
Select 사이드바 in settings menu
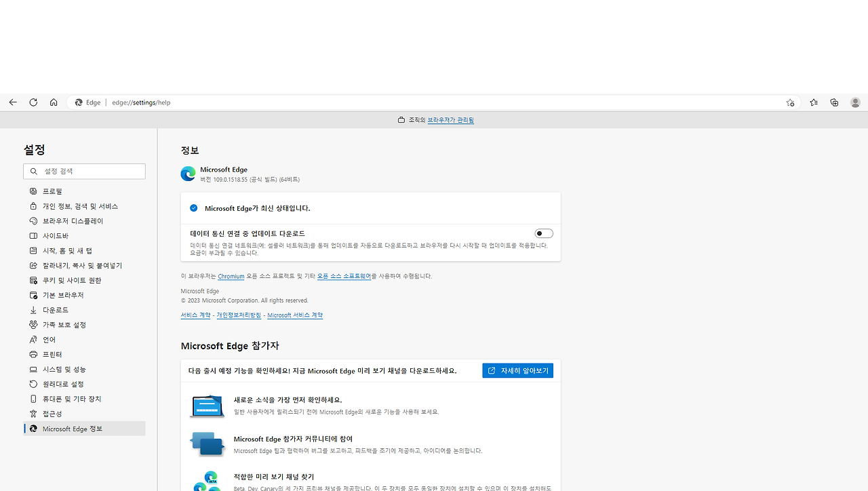click(x=84, y=236)
